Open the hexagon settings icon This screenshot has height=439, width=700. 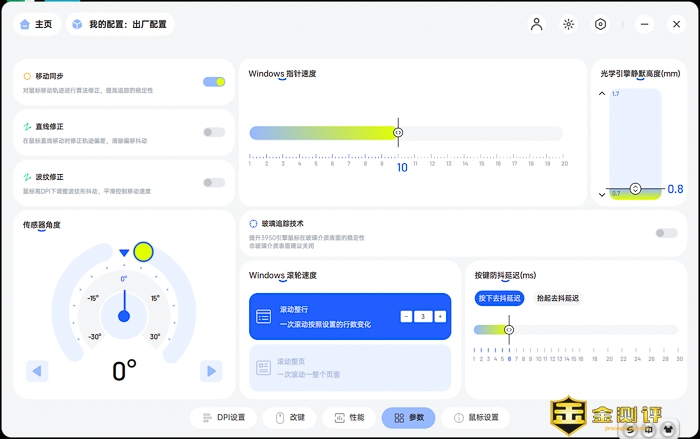coord(600,24)
